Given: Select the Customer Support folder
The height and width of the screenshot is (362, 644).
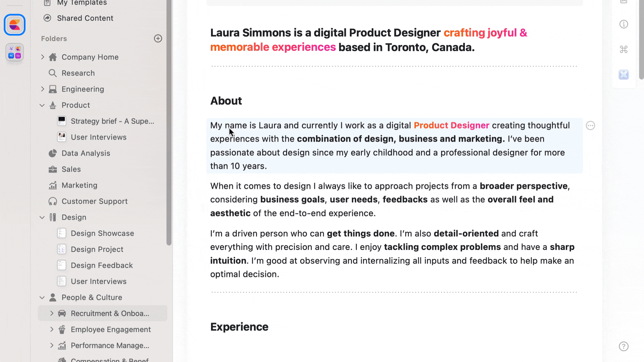Looking at the screenshot, I should point(94,201).
